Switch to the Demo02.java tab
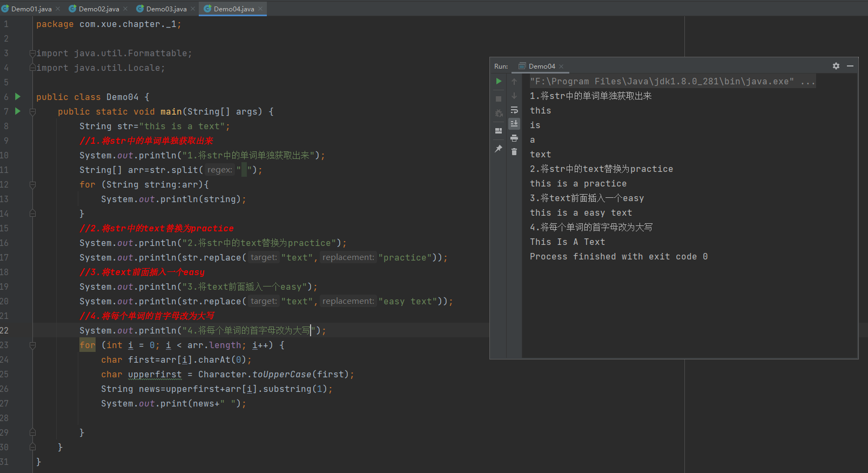This screenshot has width=868, height=473. tap(99, 9)
